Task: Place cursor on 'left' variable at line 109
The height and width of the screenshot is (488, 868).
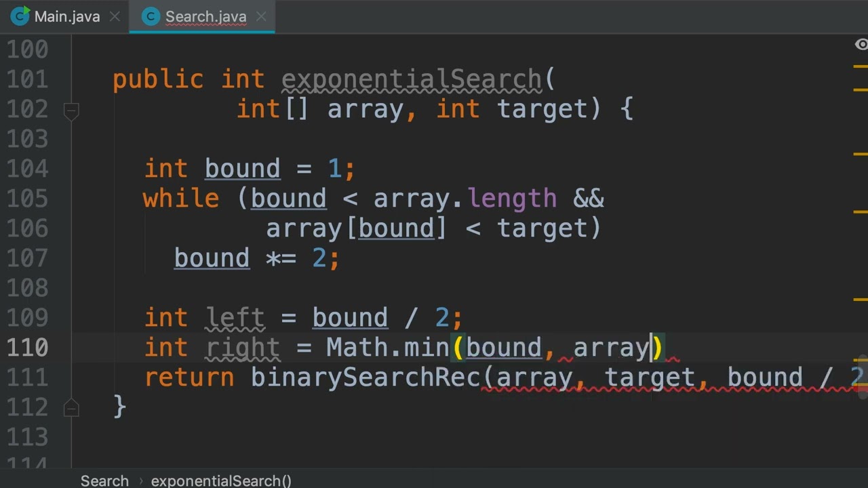Action: point(235,319)
